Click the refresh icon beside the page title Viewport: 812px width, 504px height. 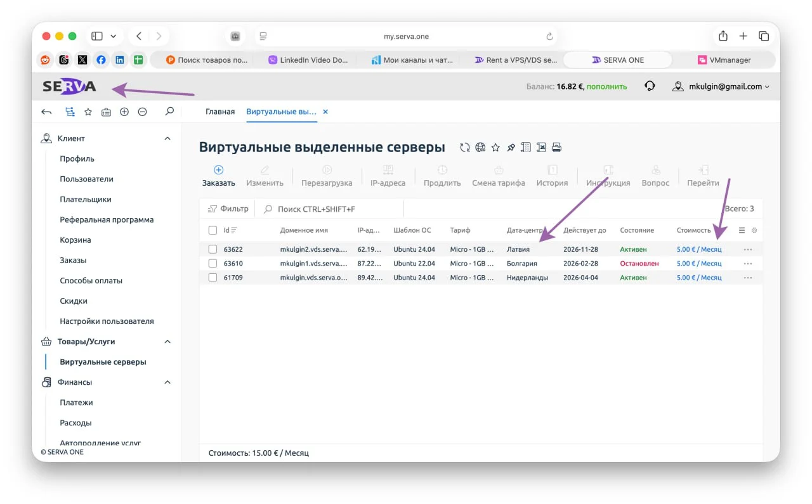tap(465, 148)
